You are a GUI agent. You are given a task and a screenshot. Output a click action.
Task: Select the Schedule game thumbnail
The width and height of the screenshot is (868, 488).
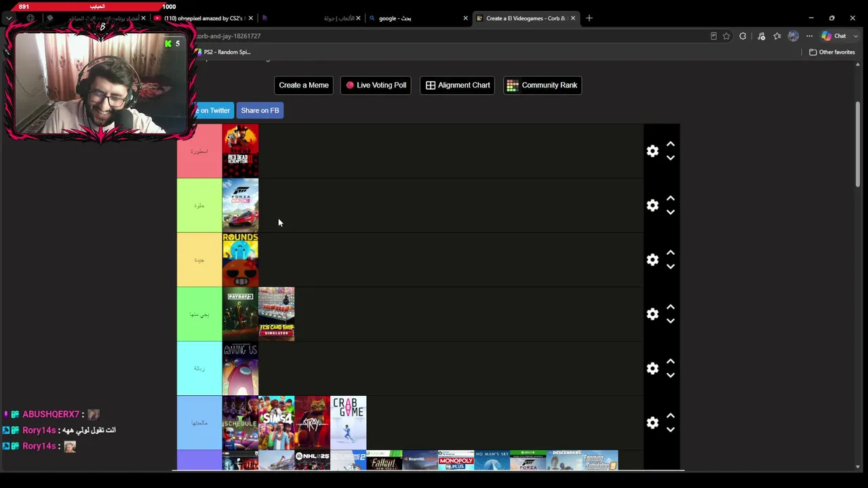point(240,422)
